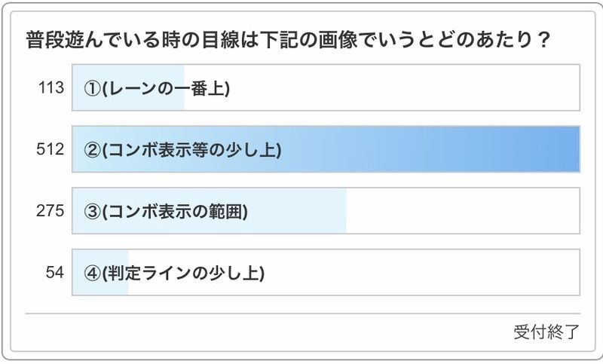The width and height of the screenshot is (603, 364).
Task: Click the divider line above 受付終了
Action: [x=301, y=314]
